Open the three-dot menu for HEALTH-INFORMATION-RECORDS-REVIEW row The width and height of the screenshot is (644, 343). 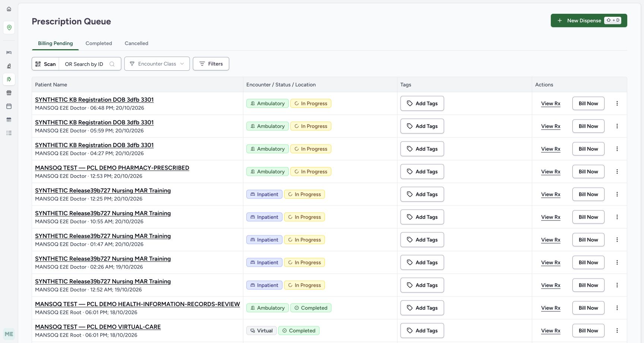click(x=617, y=308)
